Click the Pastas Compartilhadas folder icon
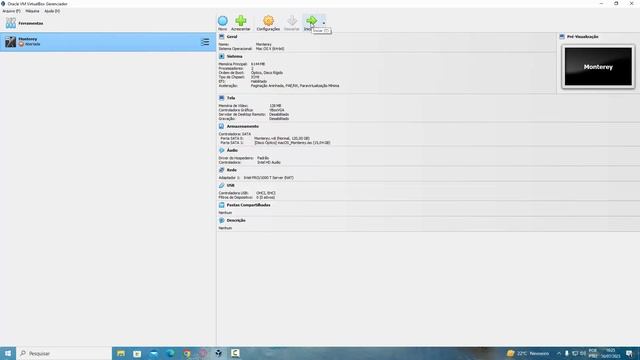Screen dimensions: 640x360 pos(222,205)
